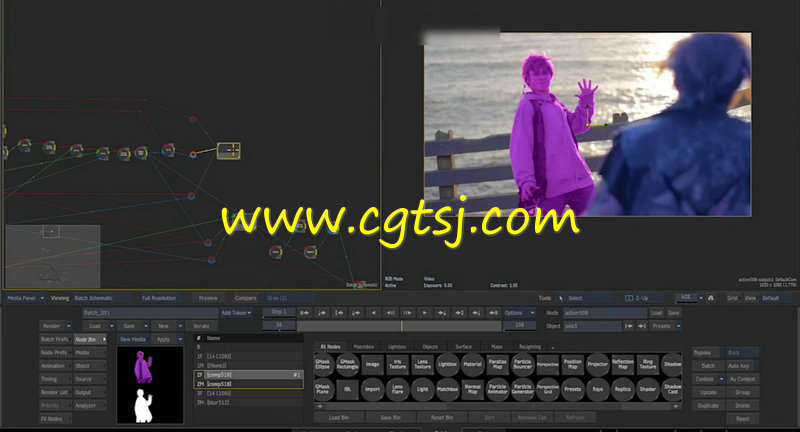The width and height of the screenshot is (800, 432).
Task: Play the clip in reverse
Action: [x=373, y=313]
